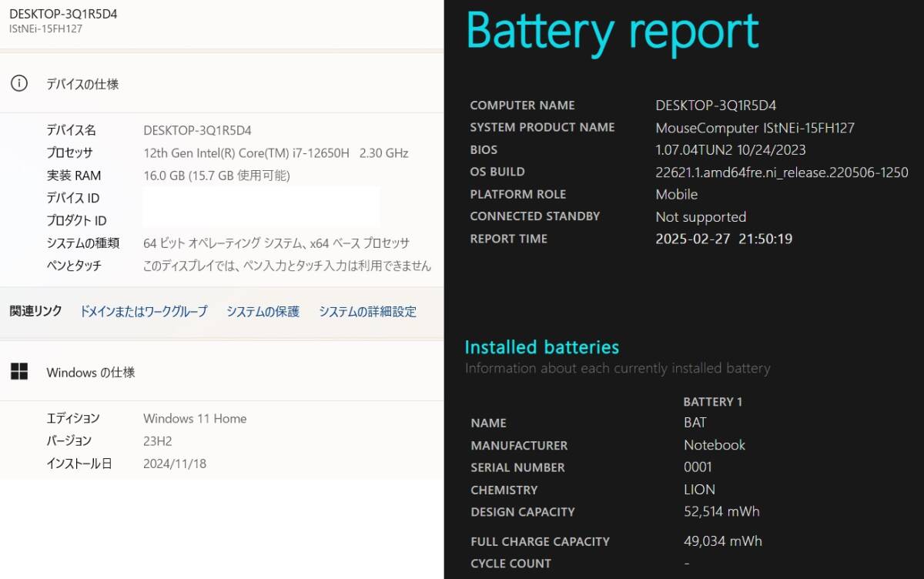
Task: Select OS build 22621.1.amd64fre.ni_release.220506-1250
Action: click(782, 172)
